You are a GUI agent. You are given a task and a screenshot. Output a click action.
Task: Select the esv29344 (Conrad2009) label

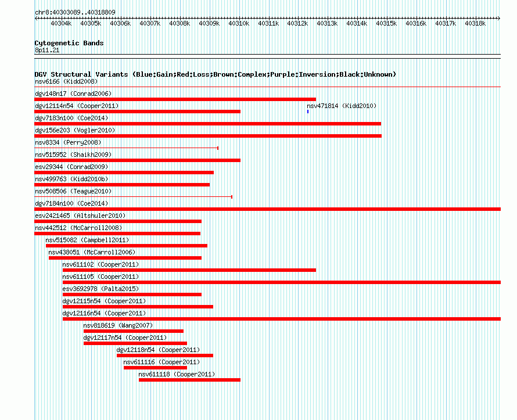(71, 167)
